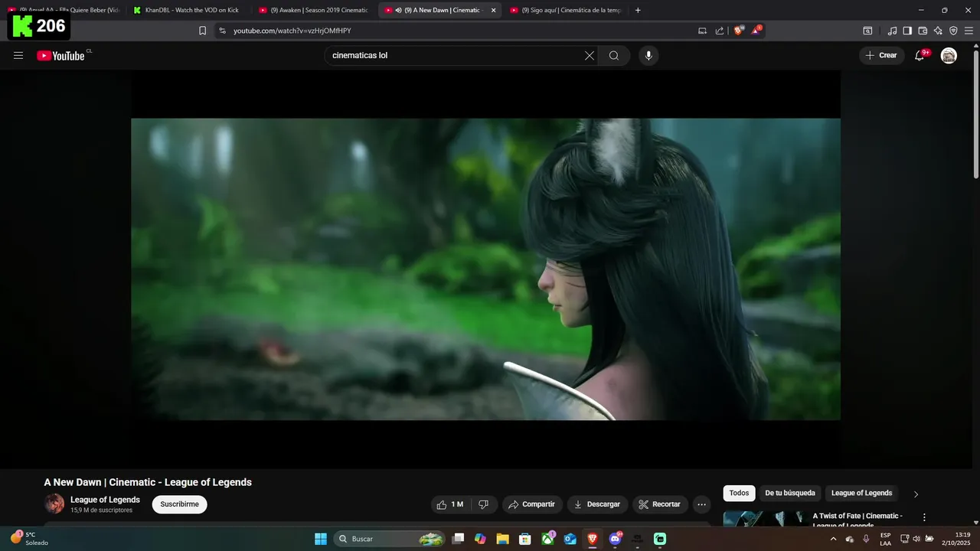Click the magnifier search button
Viewport: 980px width, 551px height.
coord(614,55)
